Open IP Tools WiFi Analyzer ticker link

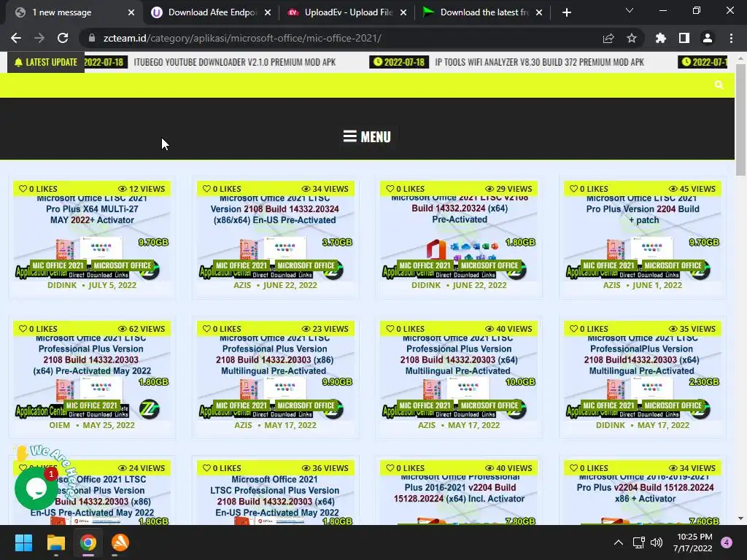pos(539,62)
